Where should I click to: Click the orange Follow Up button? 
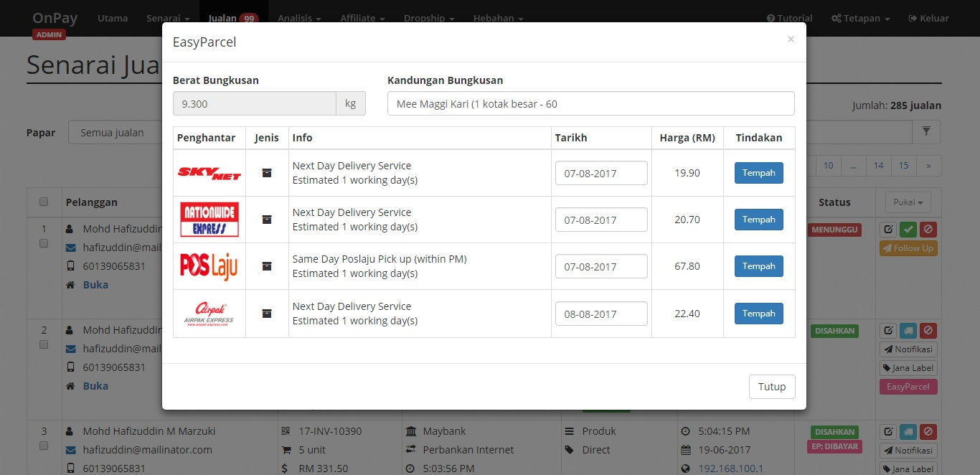click(x=908, y=248)
